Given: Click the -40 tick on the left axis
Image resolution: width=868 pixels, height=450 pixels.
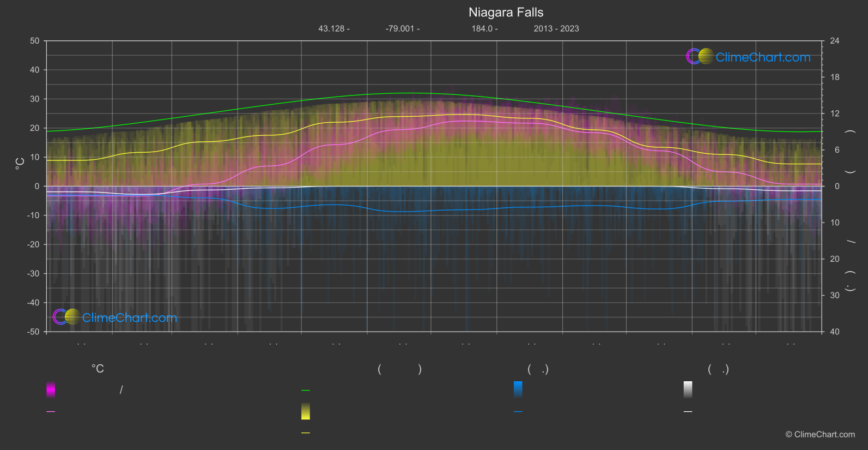Looking at the screenshot, I should [x=33, y=303].
